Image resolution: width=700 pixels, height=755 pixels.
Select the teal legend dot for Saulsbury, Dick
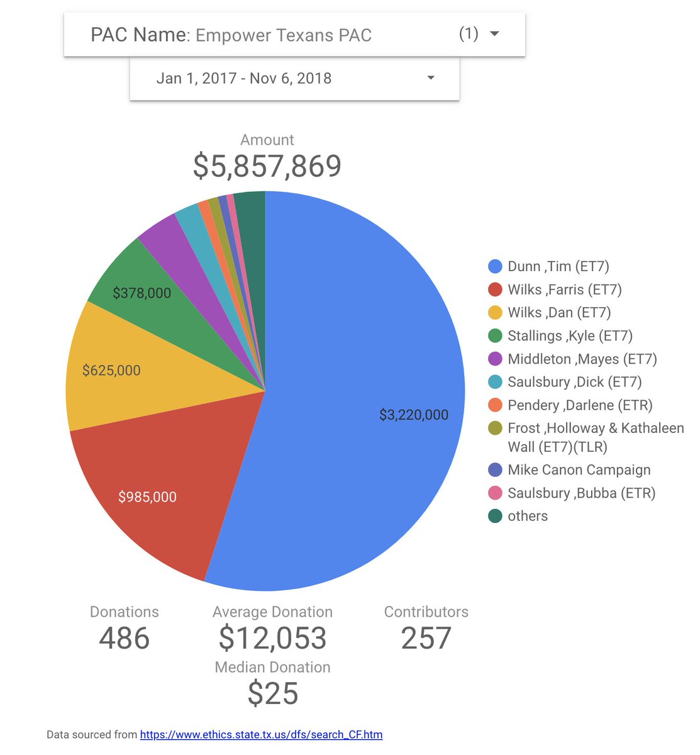pos(496,382)
